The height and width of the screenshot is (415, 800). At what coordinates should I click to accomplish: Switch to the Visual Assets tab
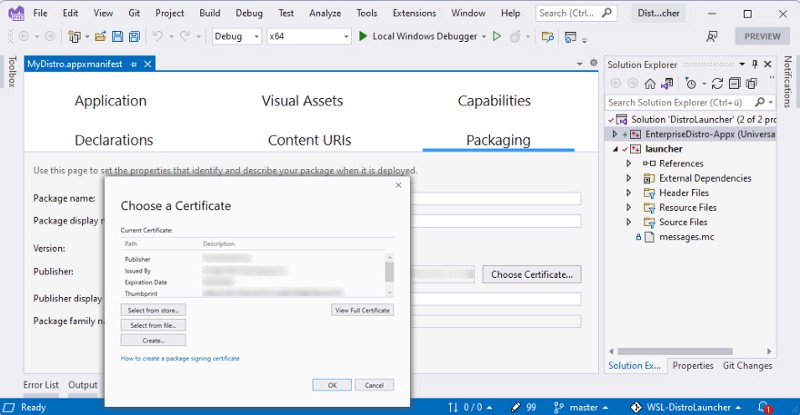[x=302, y=101]
